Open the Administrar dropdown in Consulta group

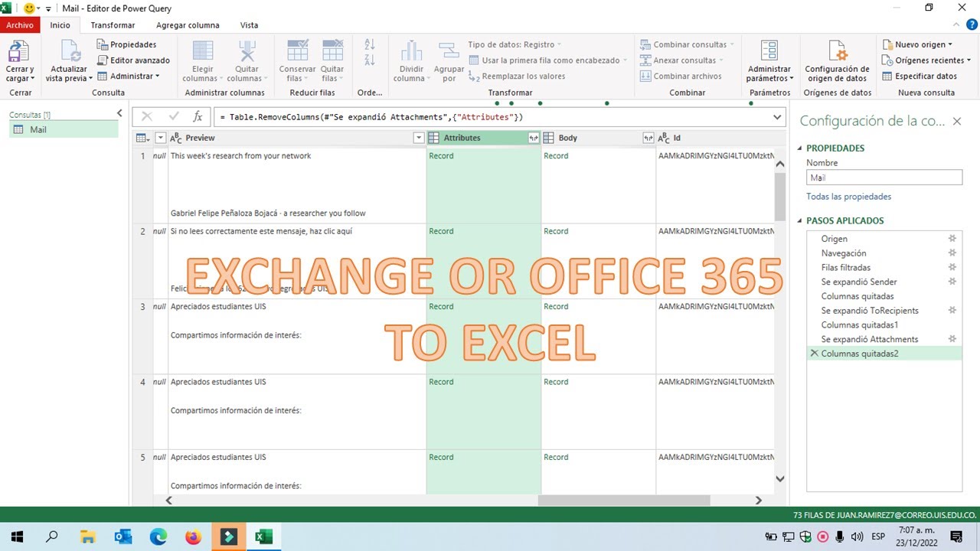click(129, 76)
